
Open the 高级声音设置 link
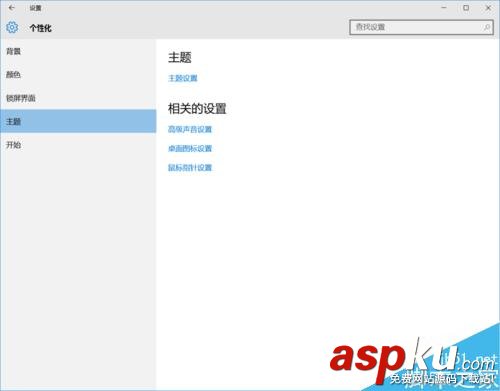coord(190,129)
